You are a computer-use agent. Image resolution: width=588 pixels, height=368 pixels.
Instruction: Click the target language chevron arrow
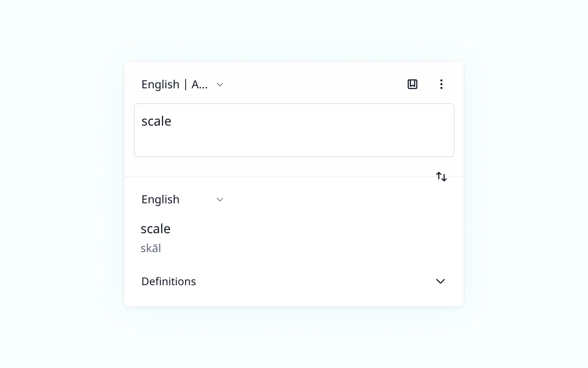[220, 200]
